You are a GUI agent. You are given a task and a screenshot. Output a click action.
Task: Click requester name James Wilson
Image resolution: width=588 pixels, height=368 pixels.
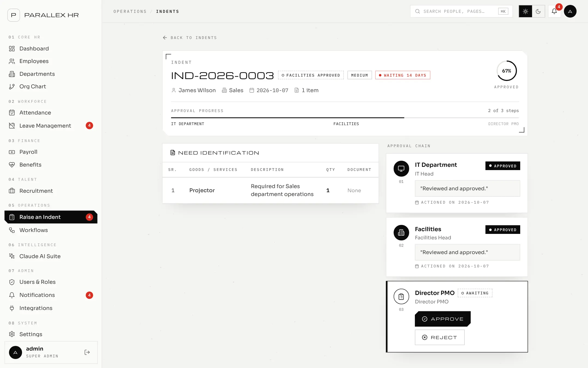[x=197, y=90]
